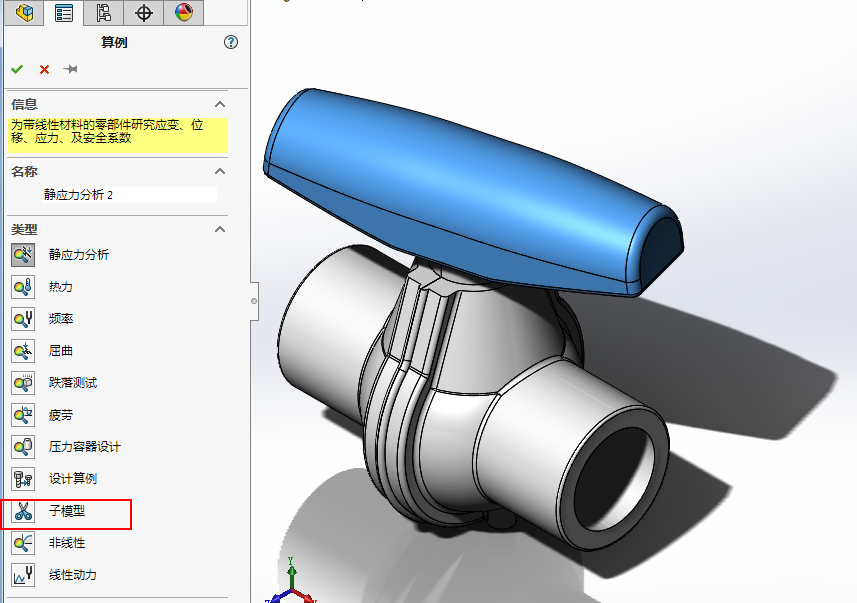The image size is (857, 603).
Task: Open help for the 算例 panel
Action: (x=231, y=42)
